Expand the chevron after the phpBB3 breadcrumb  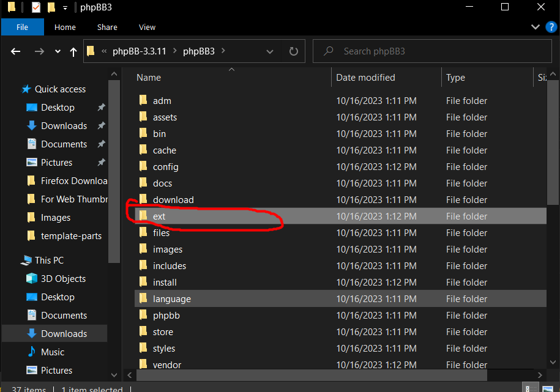pyautogui.click(x=223, y=51)
